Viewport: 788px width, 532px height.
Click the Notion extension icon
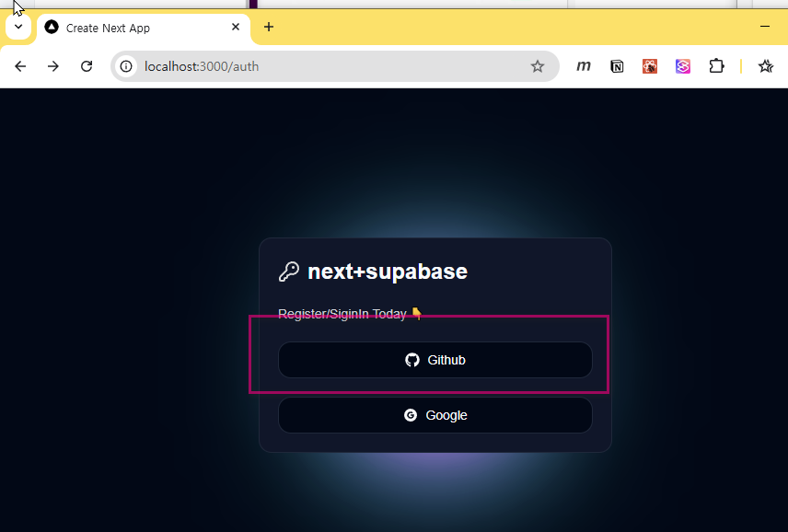(617, 66)
